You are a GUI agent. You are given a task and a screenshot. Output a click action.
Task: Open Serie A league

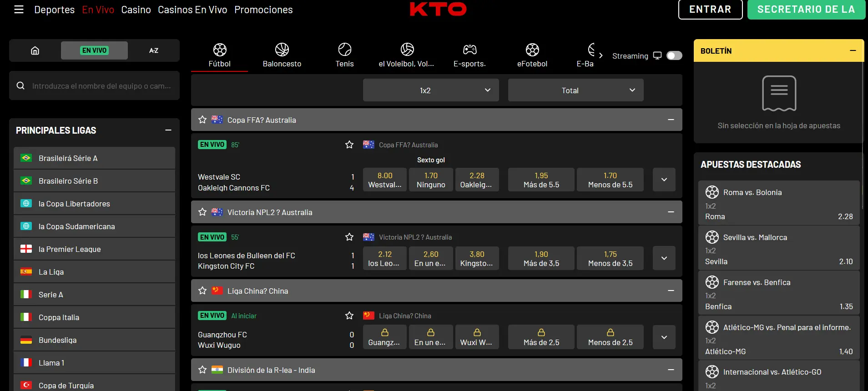click(x=94, y=294)
